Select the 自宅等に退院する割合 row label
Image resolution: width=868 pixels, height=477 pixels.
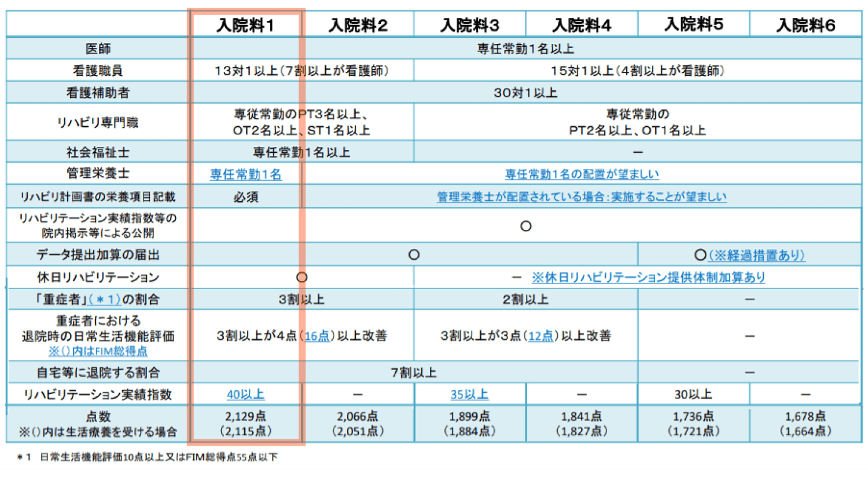click(x=98, y=372)
